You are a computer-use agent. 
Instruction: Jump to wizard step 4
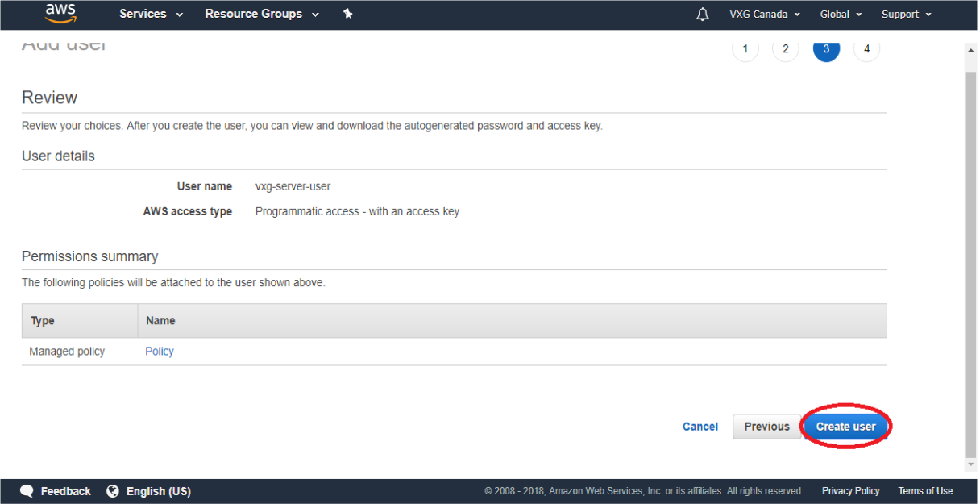pos(866,49)
